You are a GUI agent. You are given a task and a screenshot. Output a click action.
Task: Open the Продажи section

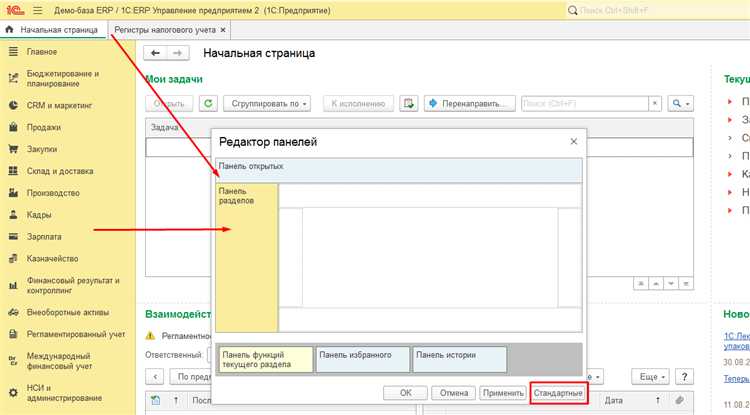[x=44, y=127]
